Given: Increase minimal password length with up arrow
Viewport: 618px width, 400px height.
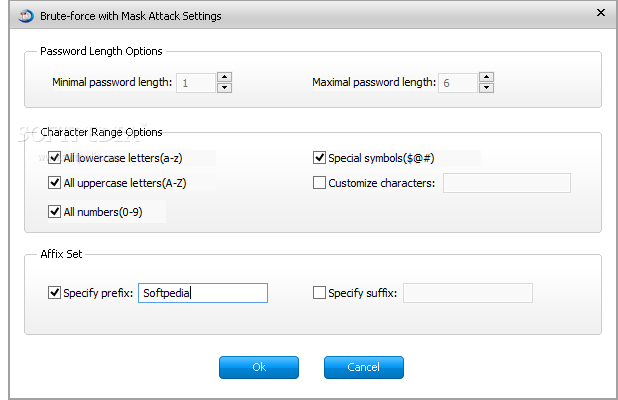Looking at the screenshot, I should (x=224, y=77).
